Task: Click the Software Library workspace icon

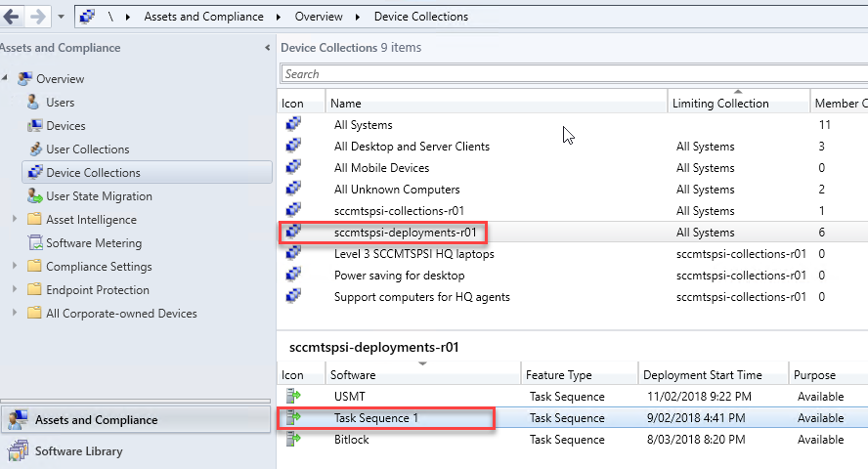Action: point(18,451)
